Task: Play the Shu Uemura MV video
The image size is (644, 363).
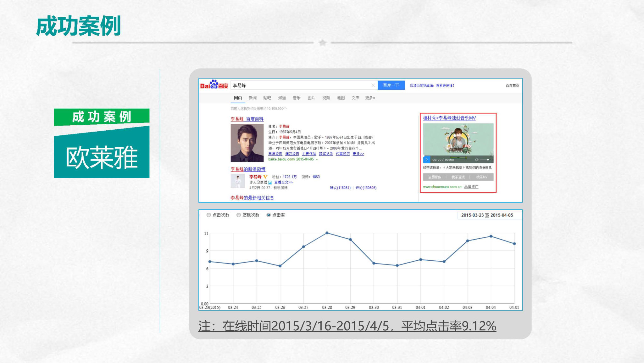Action: point(426,160)
